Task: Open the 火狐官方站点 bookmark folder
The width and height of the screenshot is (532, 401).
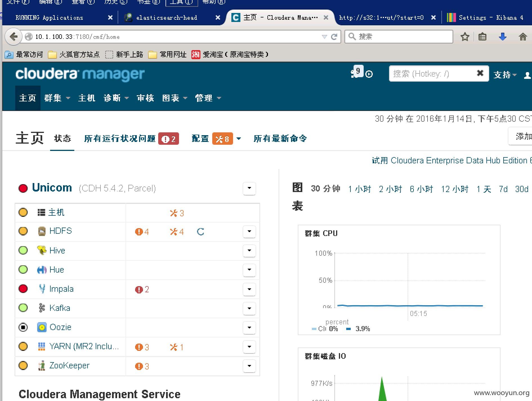Action: coord(74,54)
